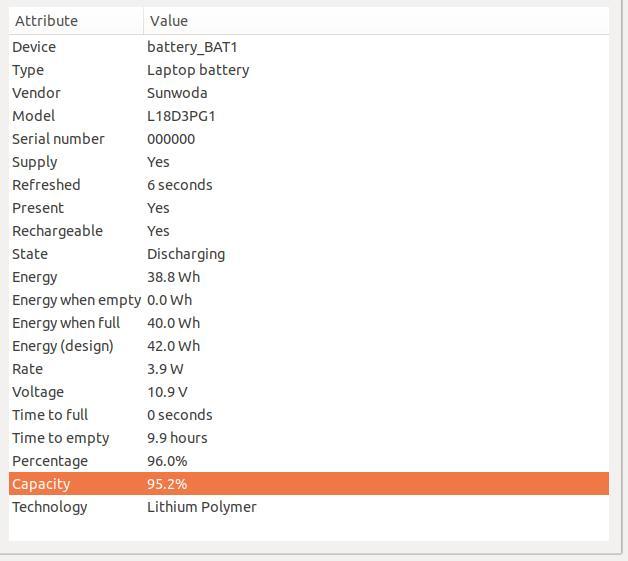Select the State attribute label
The image size is (628, 561).
(30, 254)
